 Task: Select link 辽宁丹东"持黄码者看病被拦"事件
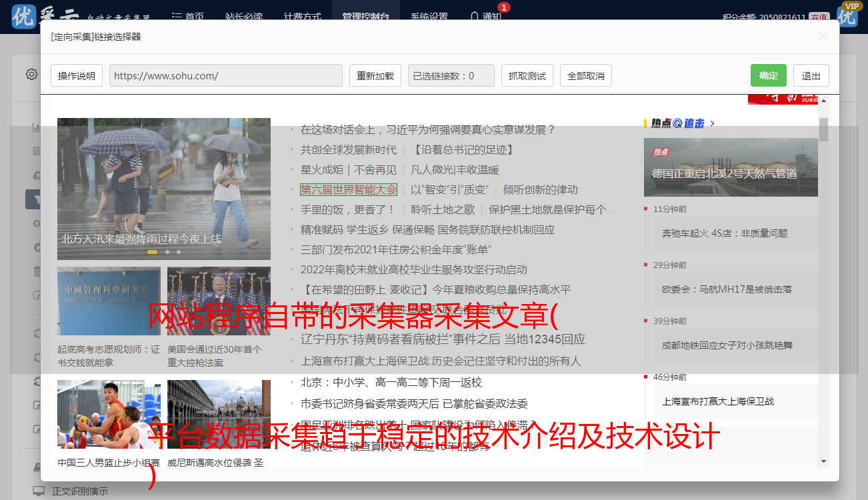(x=443, y=339)
